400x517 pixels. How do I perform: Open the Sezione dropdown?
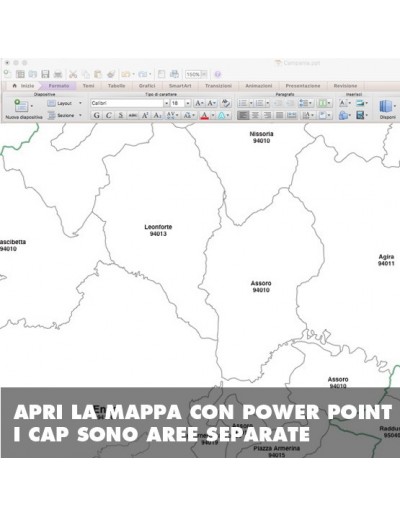(x=65, y=115)
